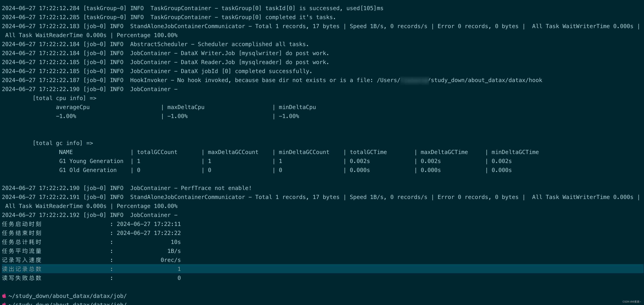Viewport: 644px width, 305px height.
Task: Click the maxDeltaCpu column header
Action: point(186,107)
